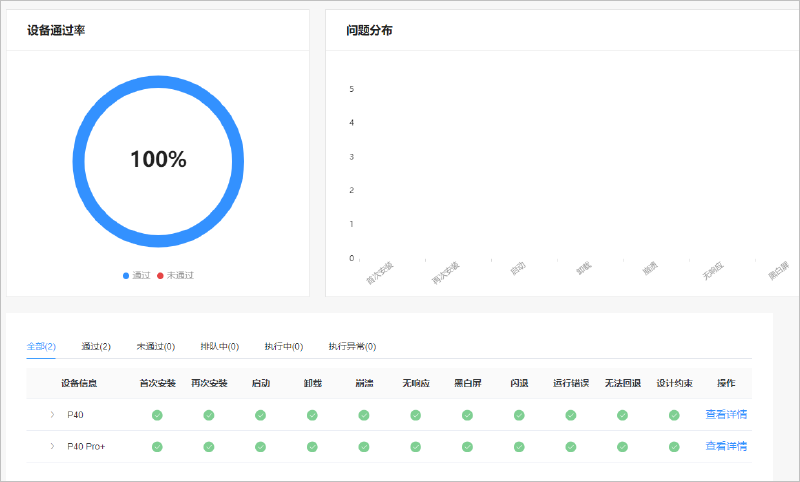Click P40 卸载 pass check icon
The image size is (800, 482).
(x=312, y=415)
